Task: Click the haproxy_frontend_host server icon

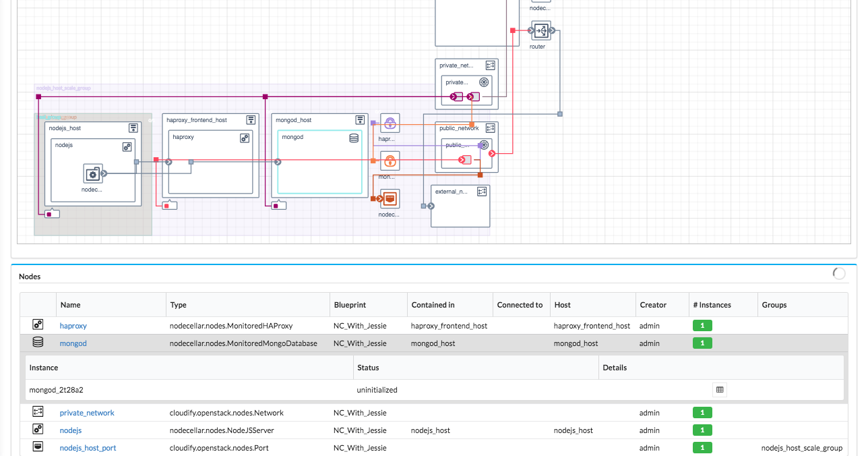Action: [251, 119]
